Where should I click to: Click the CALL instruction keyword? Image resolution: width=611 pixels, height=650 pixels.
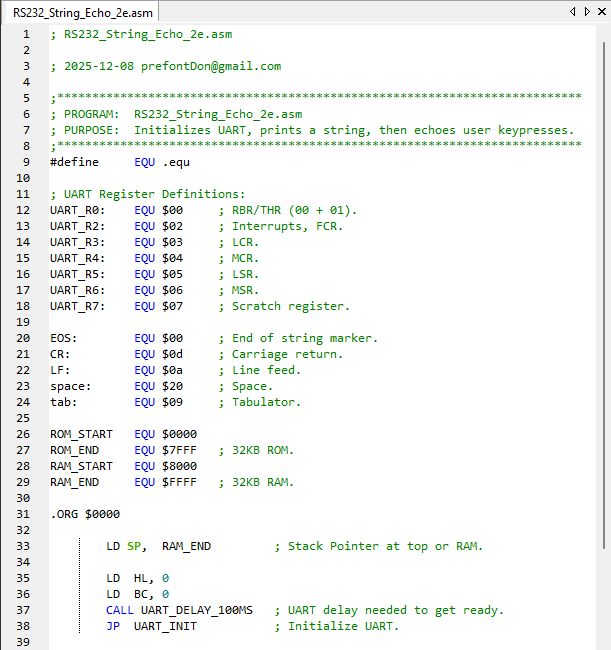tap(118, 610)
